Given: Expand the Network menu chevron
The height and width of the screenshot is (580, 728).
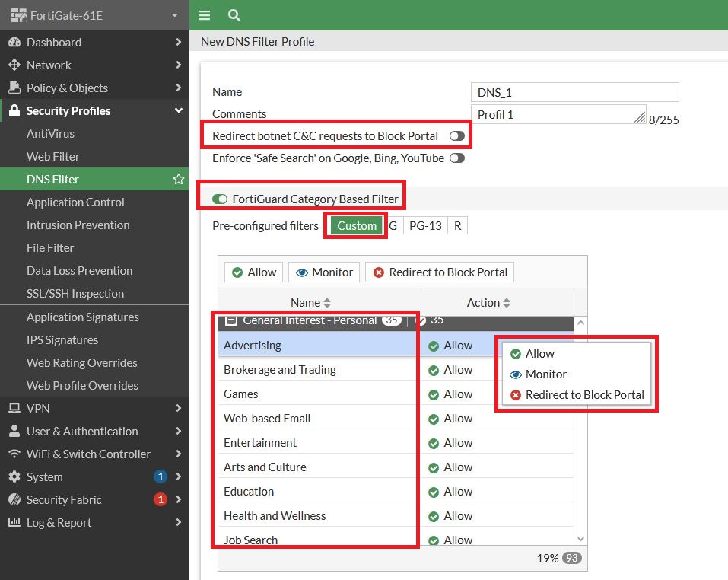Looking at the screenshot, I should pyautogui.click(x=179, y=65).
